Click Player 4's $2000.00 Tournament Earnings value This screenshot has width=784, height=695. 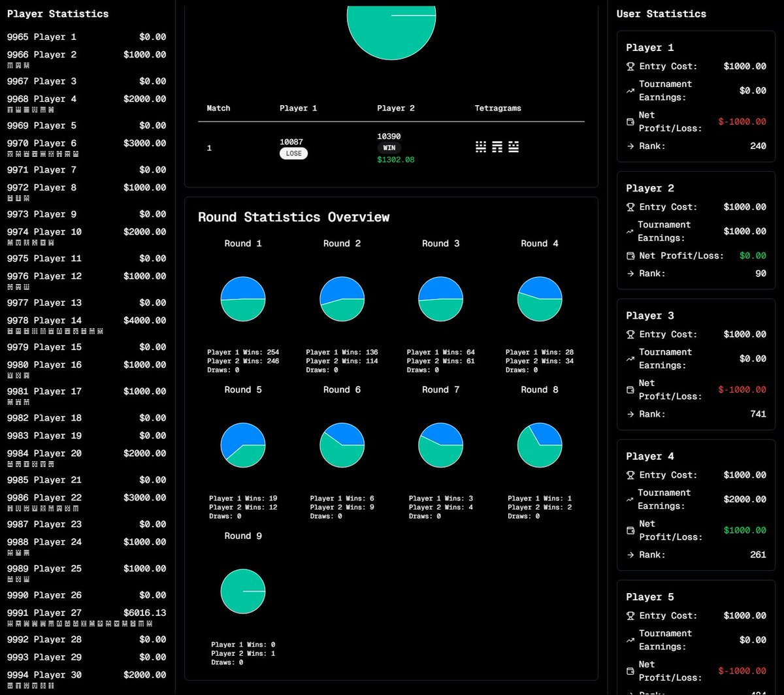coord(745,500)
